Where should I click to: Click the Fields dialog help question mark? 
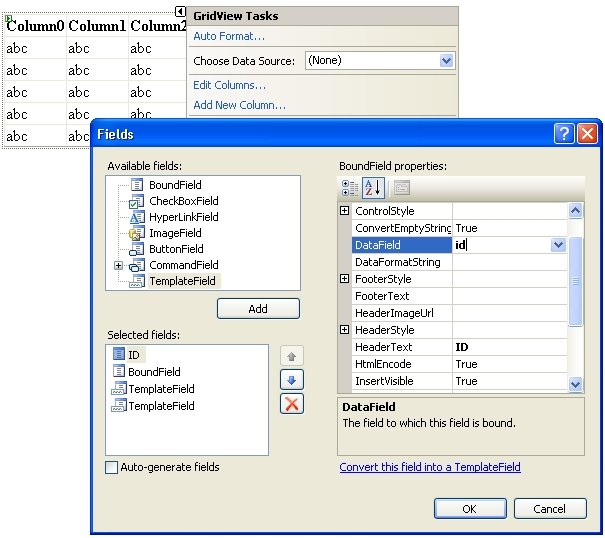click(x=564, y=134)
